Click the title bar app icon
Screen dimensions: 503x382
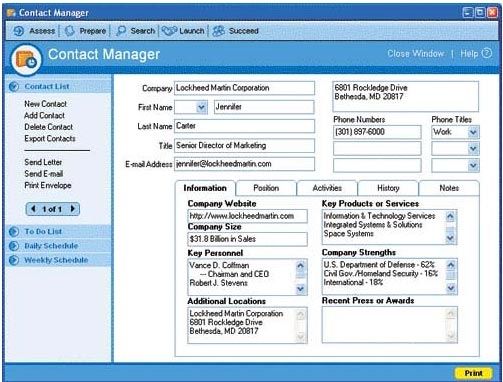tap(11, 13)
